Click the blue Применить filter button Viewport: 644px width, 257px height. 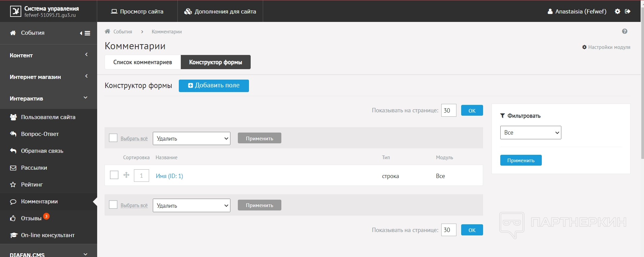(521, 161)
